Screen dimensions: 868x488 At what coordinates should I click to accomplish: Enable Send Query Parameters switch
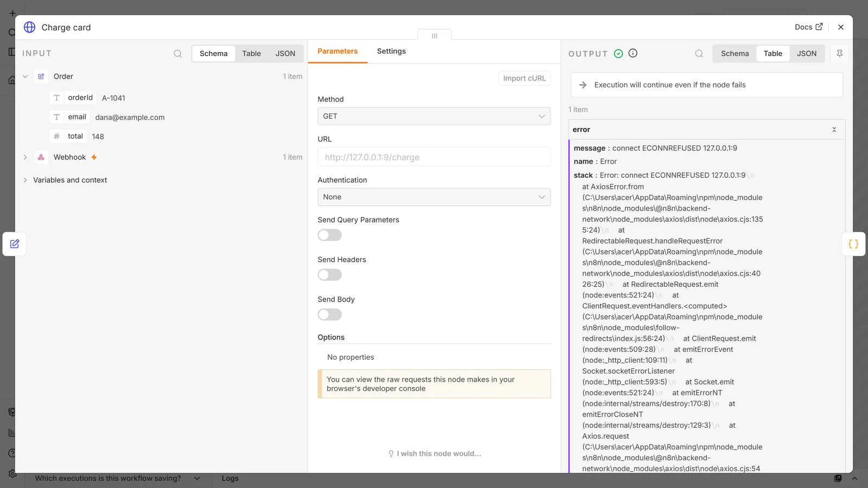point(330,235)
